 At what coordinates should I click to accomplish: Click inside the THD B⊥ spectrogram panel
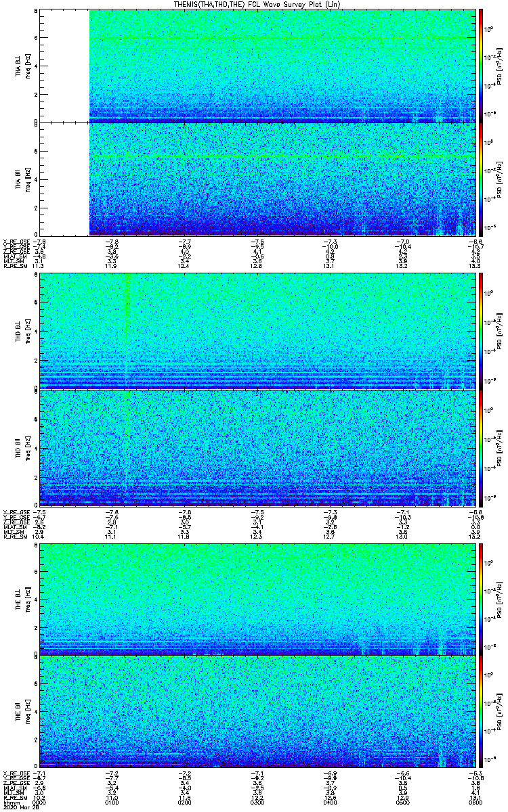coord(258,331)
